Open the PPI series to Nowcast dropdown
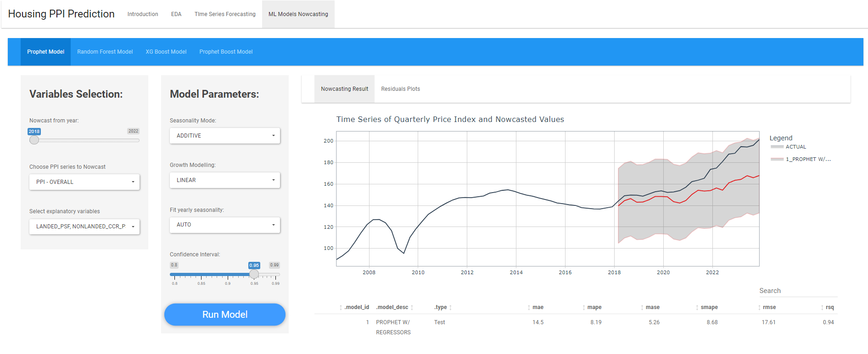Image resolution: width=868 pixels, height=354 pixels. tap(84, 182)
